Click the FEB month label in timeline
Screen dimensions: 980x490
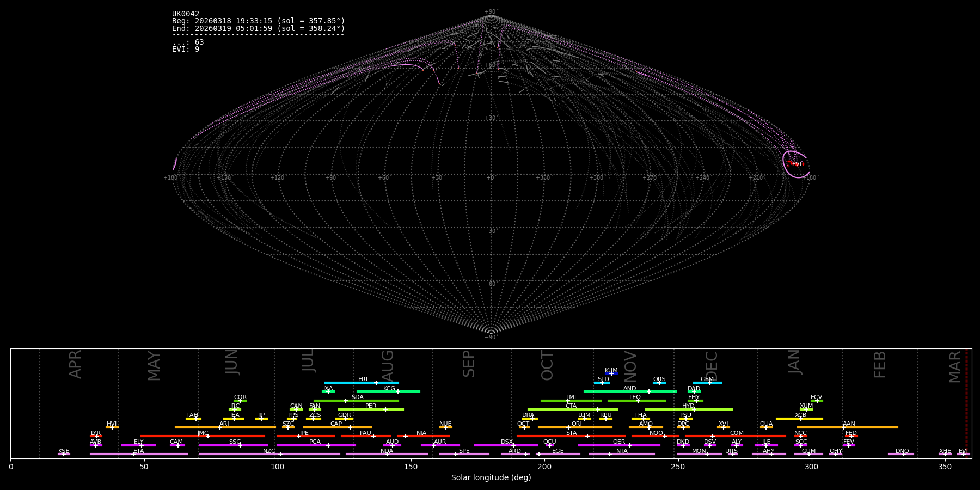(880, 364)
